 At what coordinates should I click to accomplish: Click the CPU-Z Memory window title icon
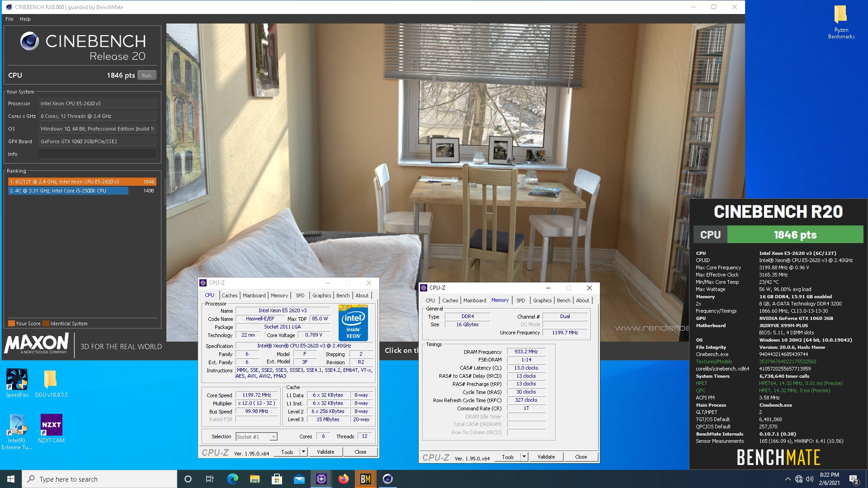424,288
